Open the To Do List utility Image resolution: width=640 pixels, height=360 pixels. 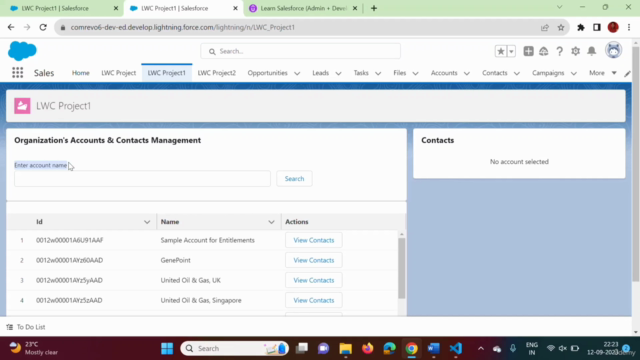26,327
